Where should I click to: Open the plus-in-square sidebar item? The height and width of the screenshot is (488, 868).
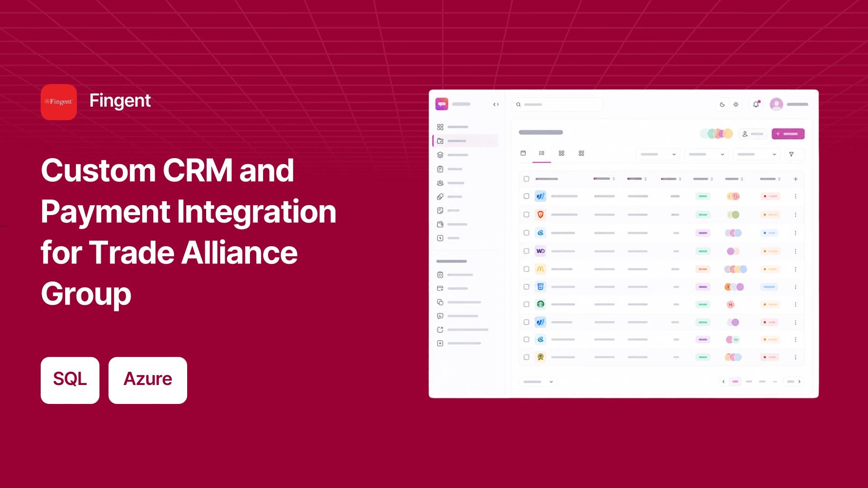(459, 343)
